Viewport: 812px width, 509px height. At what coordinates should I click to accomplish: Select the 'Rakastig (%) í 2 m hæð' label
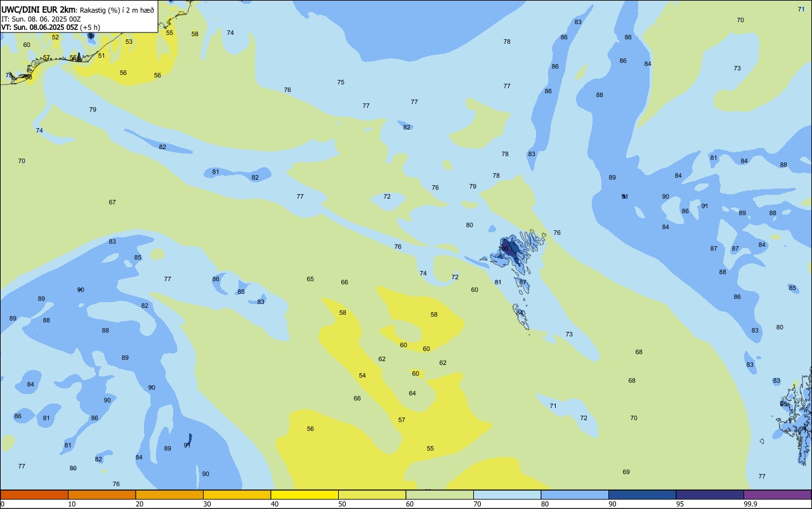[117, 10]
